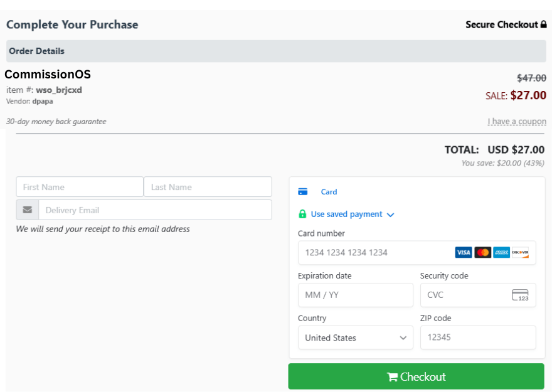Click the blue credit card icon
Image resolution: width=552 pixels, height=392 pixels.
(303, 192)
